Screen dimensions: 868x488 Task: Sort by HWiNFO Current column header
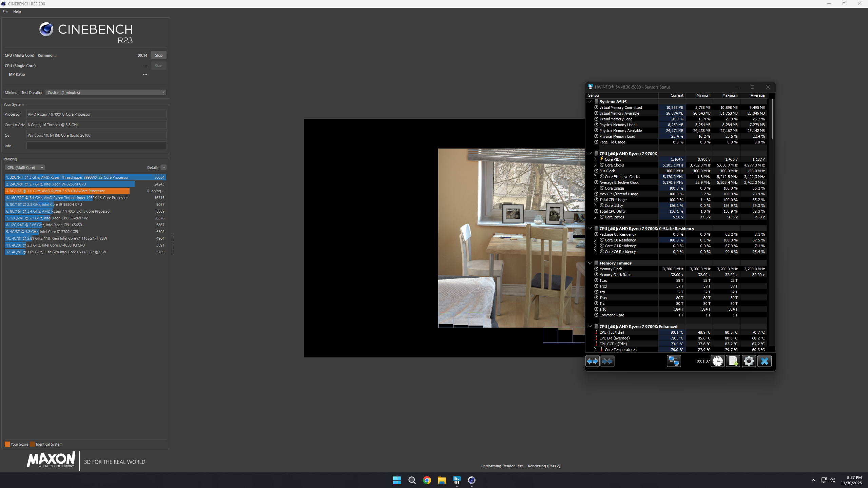coord(672,96)
